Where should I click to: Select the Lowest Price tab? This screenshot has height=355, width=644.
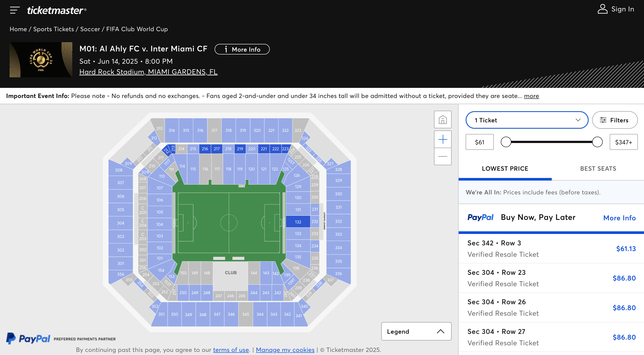click(x=505, y=168)
